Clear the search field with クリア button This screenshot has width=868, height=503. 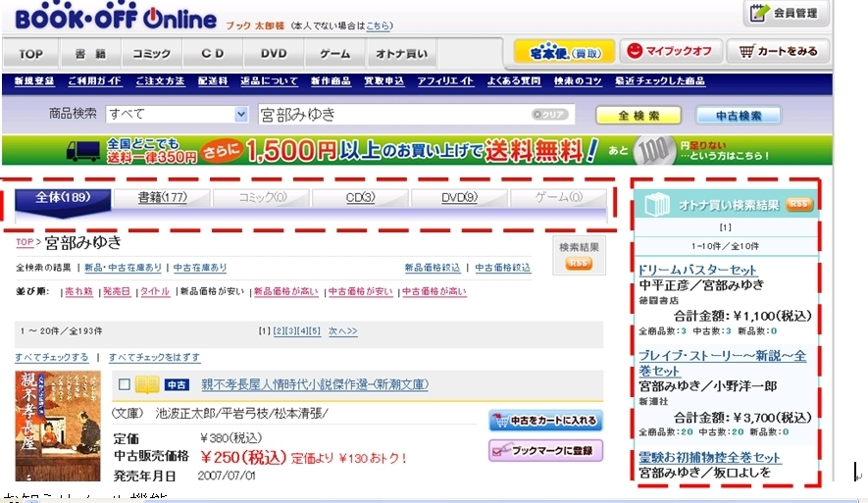tap(549, 115)
